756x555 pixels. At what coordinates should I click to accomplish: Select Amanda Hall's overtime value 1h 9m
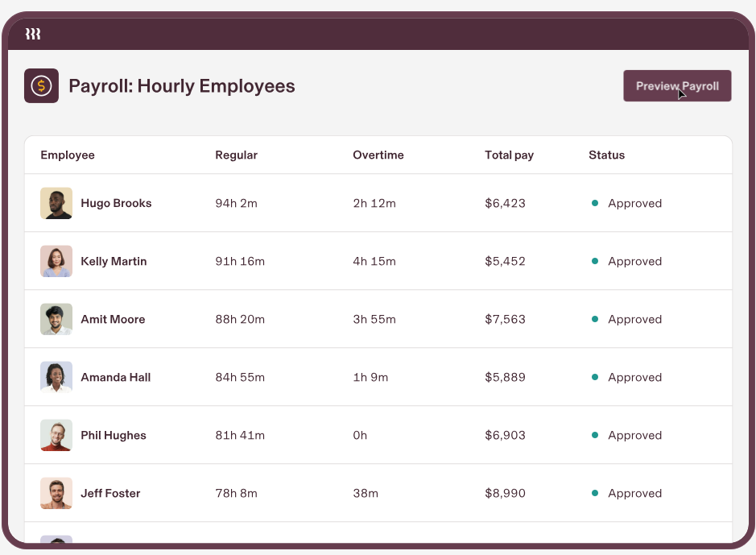[x=370, y=377]
